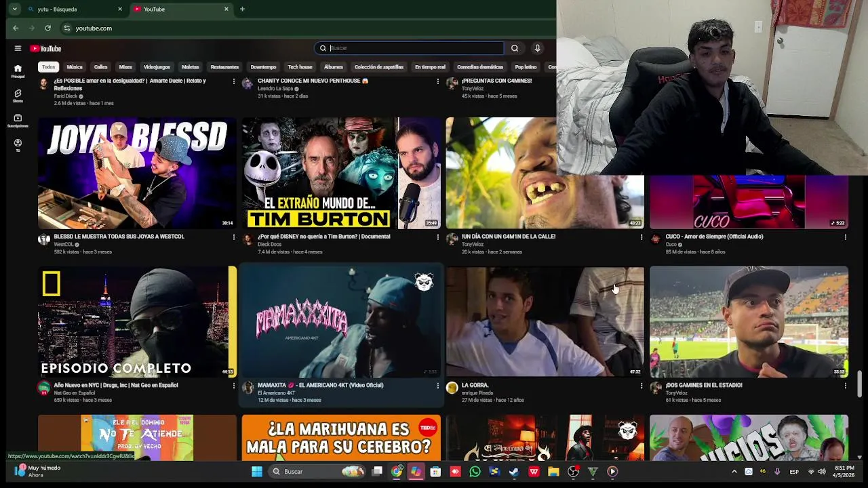Screen dimensions: 868x488
Task: Open the tab search dropdown arrow
Action: (x=14, y=9)
